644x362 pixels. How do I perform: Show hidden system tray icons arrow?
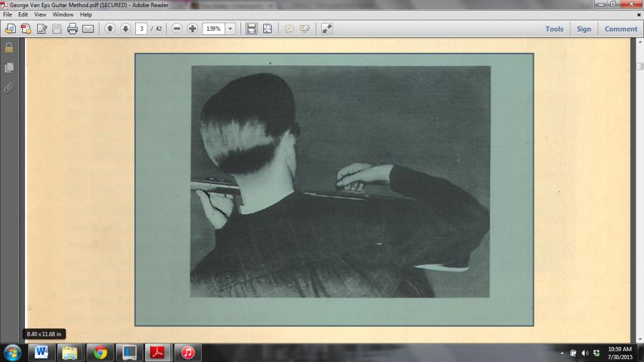(562, 353)
